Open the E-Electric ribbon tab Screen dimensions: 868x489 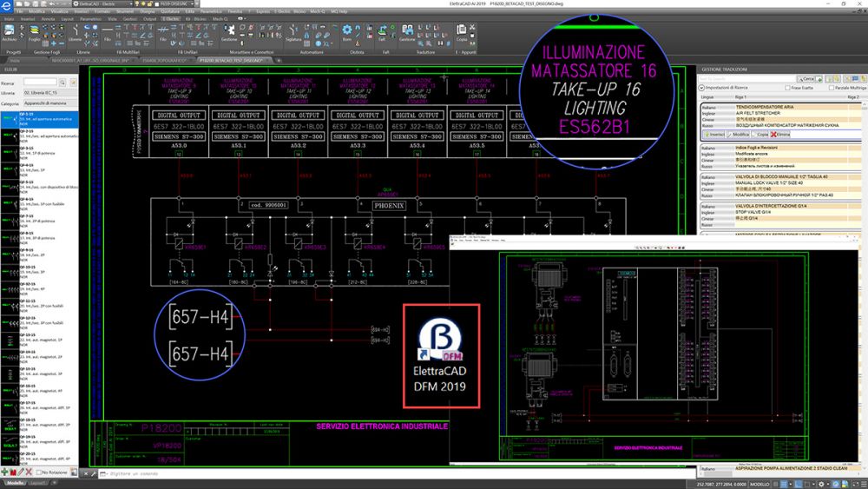170,19
